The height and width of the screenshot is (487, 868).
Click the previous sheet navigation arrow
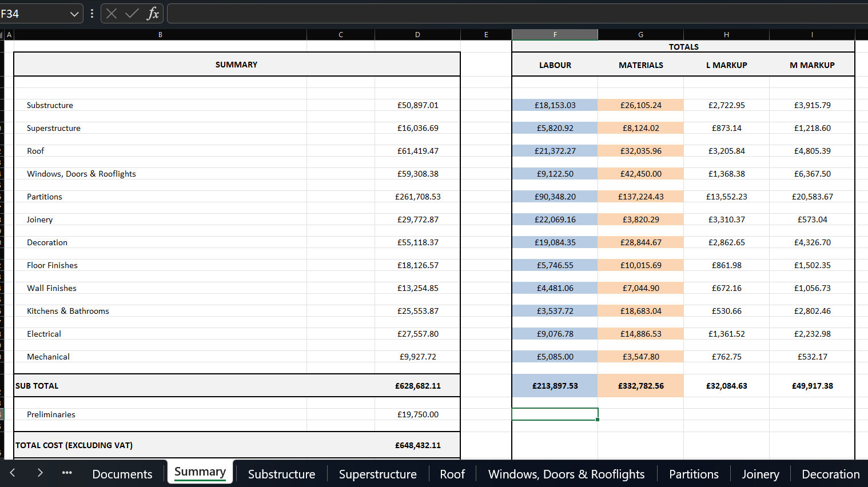point(13,473)
